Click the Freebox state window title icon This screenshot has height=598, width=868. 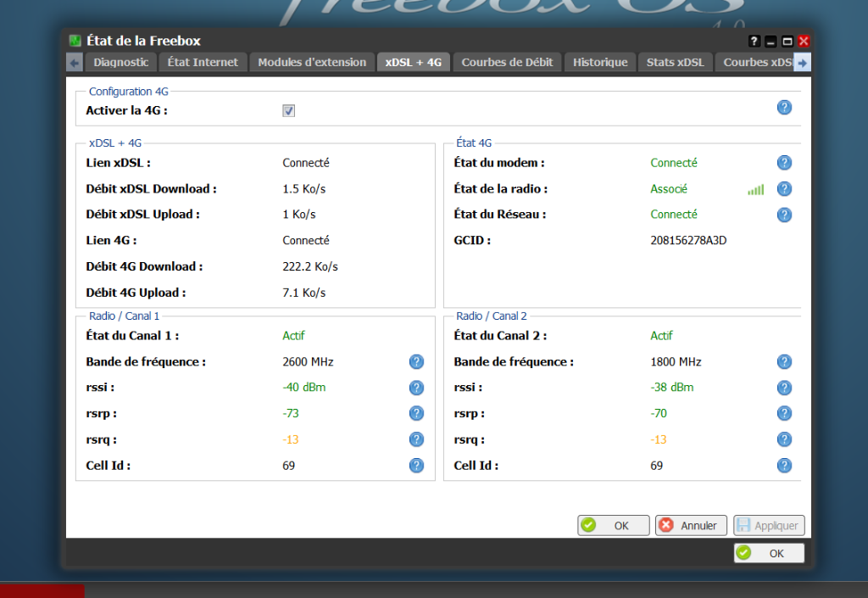point(75,41)
